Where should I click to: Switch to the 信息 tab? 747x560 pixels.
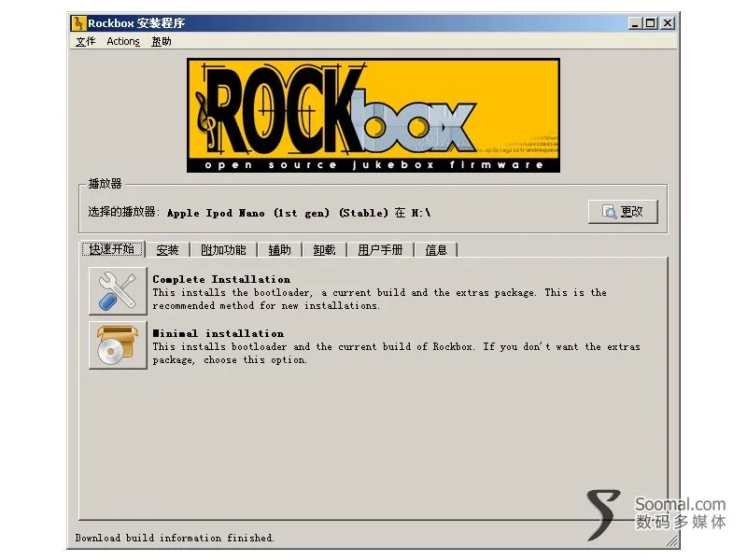pos(436,250)
